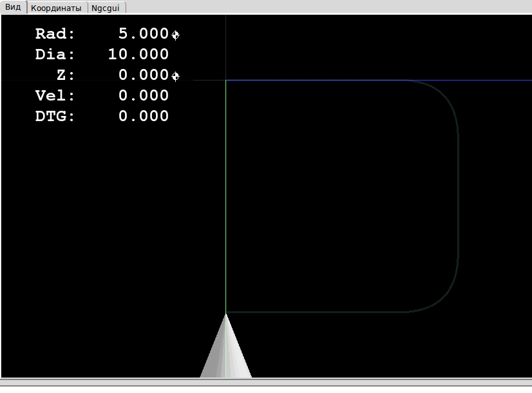The width and height of the screenshot is (532, 393).
Task: Click the Vel value 0.000
Action: [144, 96]
